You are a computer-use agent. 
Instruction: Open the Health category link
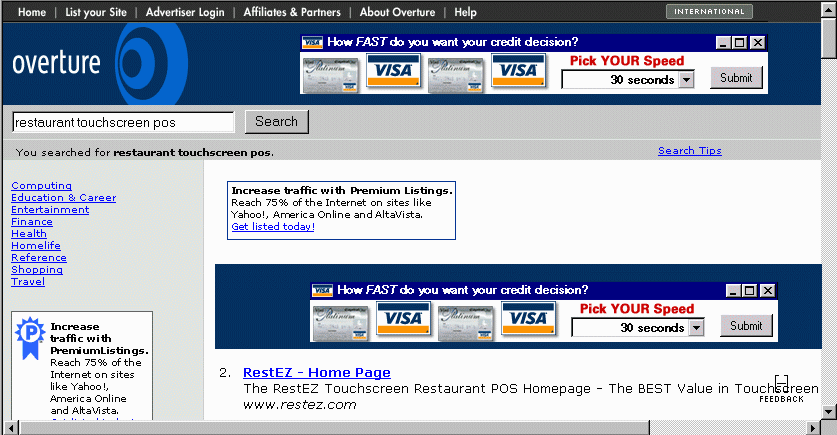29,234
